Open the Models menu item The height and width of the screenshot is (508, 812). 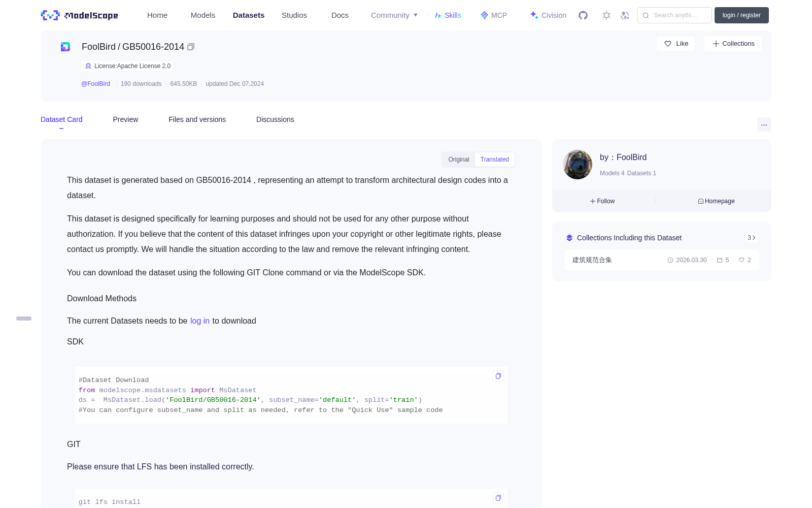tap(203, 15)
